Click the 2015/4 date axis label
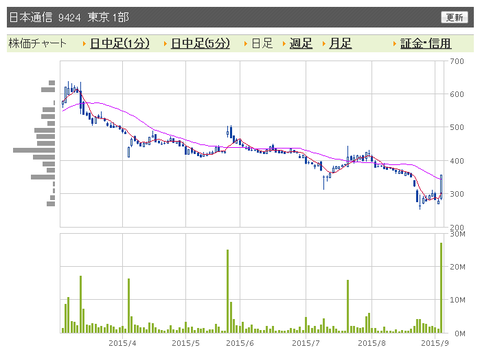This screenshot has height=361, width=480. click(122, 343)
